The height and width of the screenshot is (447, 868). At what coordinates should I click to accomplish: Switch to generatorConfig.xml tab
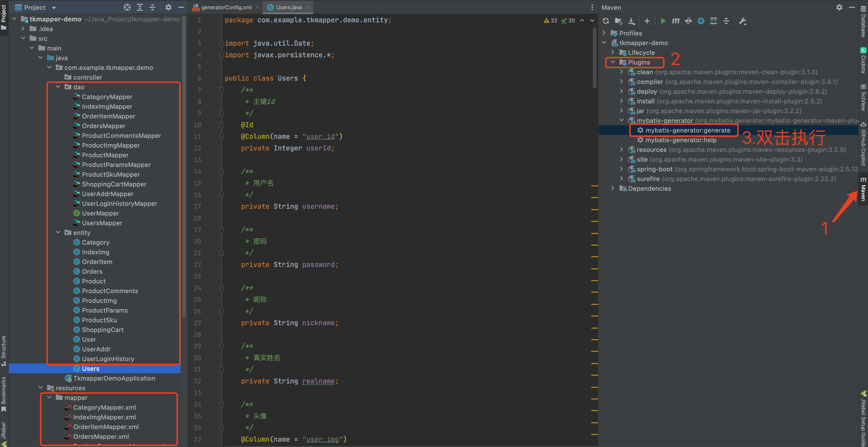point(226,7)
